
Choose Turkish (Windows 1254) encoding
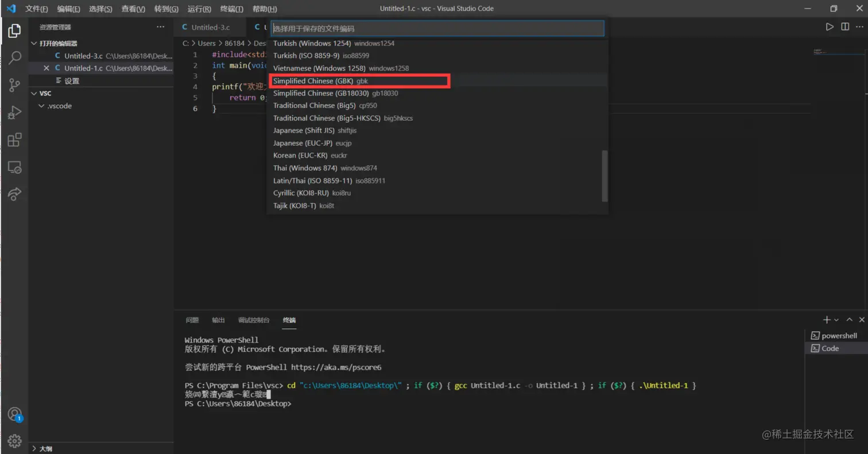437,43
